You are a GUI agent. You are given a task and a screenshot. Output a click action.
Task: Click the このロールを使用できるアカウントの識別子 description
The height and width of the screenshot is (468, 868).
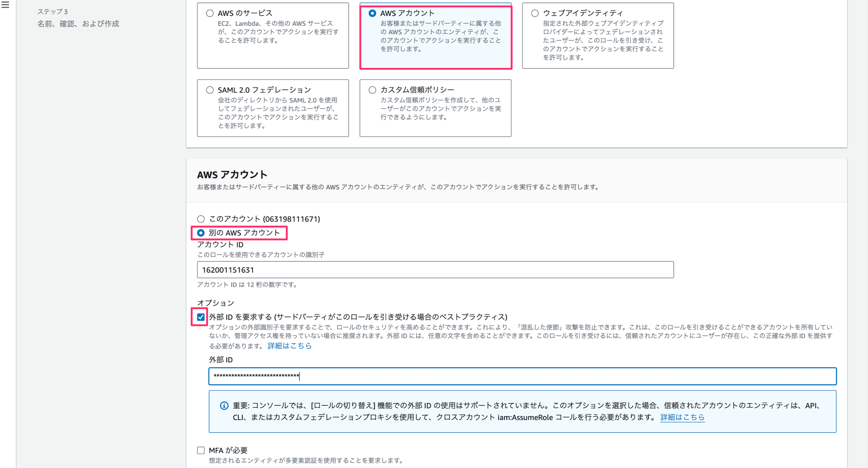tap(261, 255)
